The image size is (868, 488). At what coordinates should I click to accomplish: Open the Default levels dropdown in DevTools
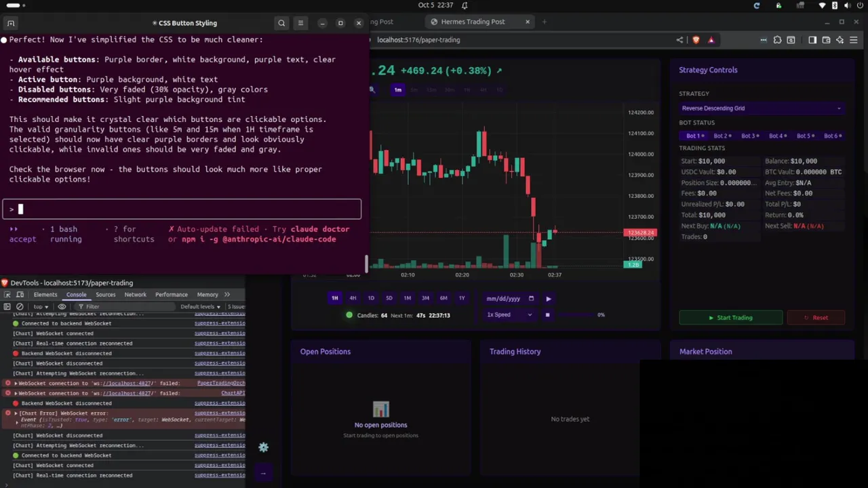coord(200,306)
